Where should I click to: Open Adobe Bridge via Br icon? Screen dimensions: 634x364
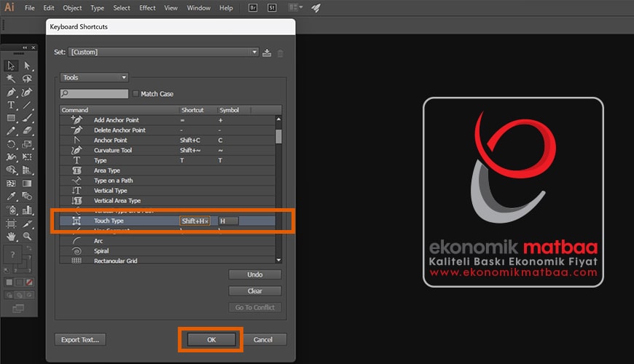[x=254, y=8]
